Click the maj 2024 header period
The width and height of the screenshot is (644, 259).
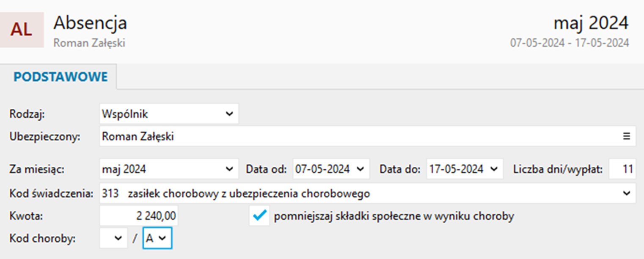tap(591, 23)
